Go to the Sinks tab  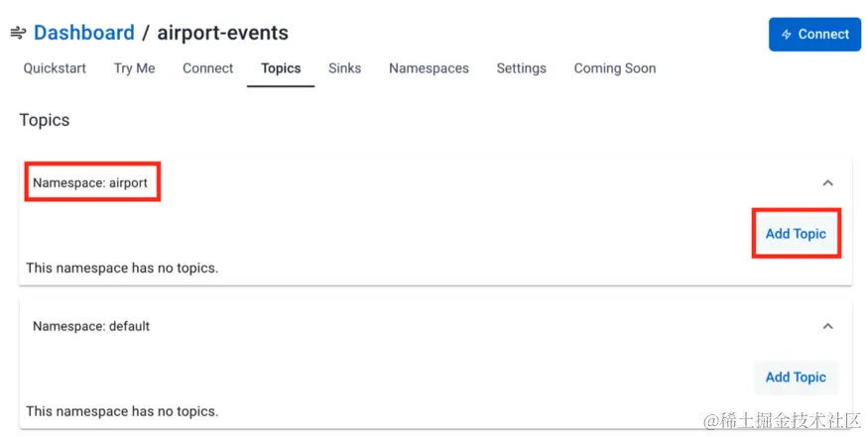tap(344, 68)
